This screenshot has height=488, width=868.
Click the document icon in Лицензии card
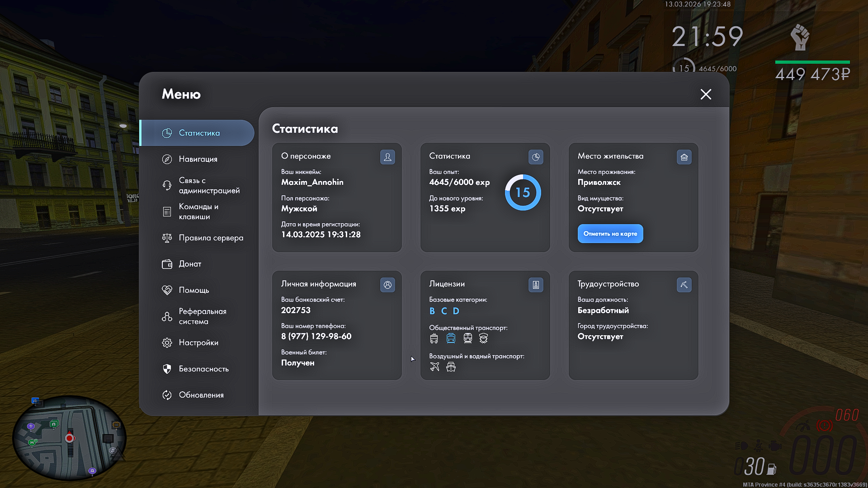click(x=536, y=285)
